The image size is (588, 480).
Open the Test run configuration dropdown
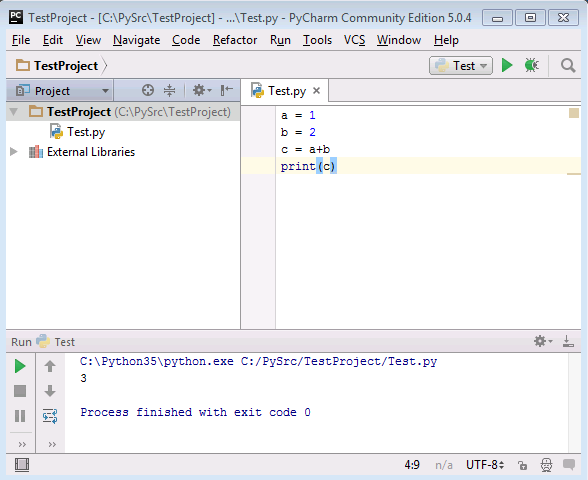click(460, 66)
